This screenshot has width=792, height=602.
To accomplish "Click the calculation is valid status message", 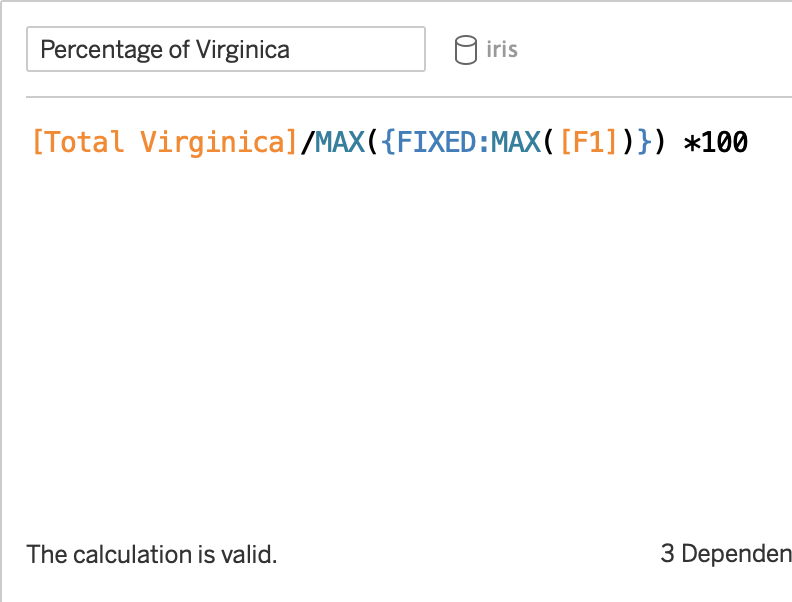I will (x=152, y=555).
